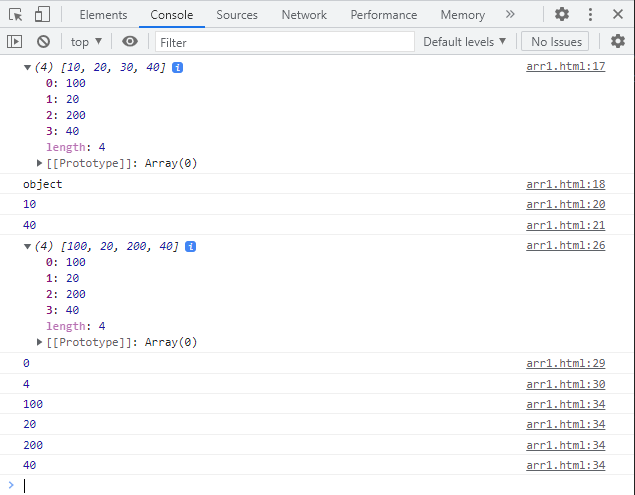Open the Default levels dropdown
The height and width of the screenshot is (495, 635).
coord(465,42)
